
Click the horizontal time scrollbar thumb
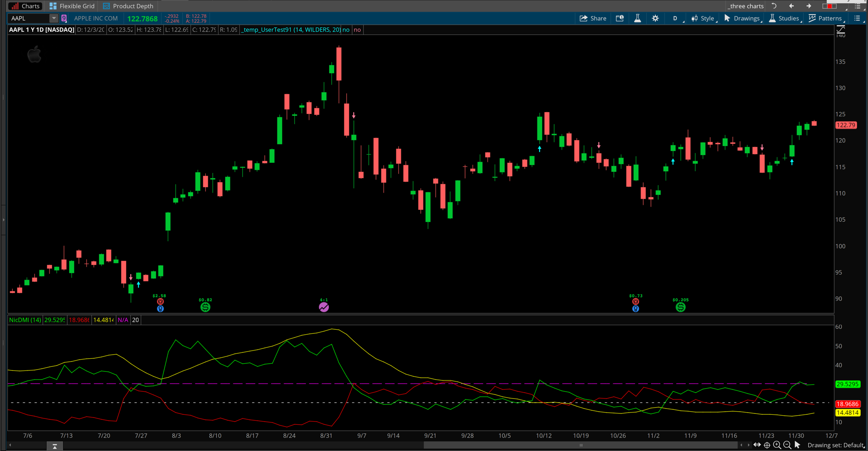pos(581,445)
